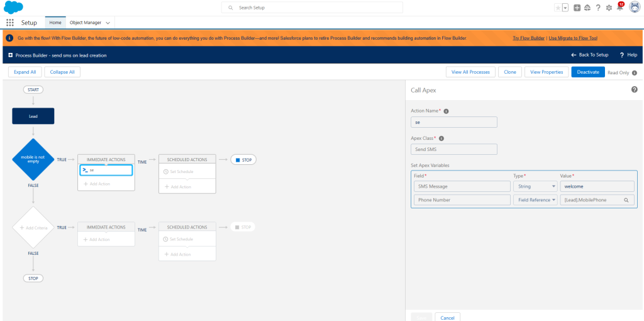Open the Object Manager tab
Image resolution: width=644 pixels, height=321 pixels.
click(x=86, y=23)
